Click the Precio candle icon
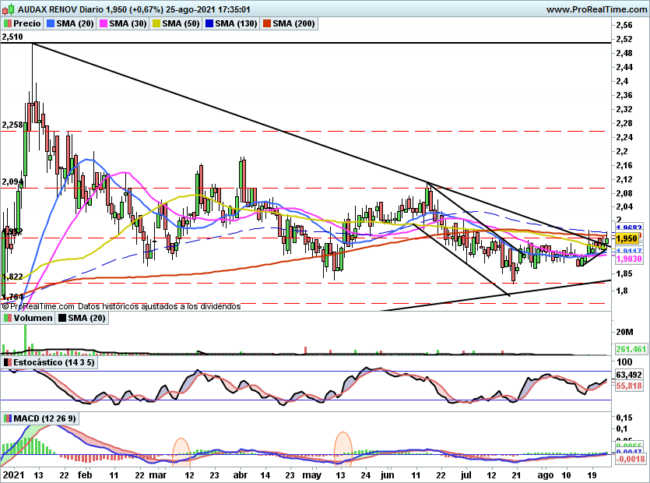Viewport: 650px width, 483px height. coord(8,24)
